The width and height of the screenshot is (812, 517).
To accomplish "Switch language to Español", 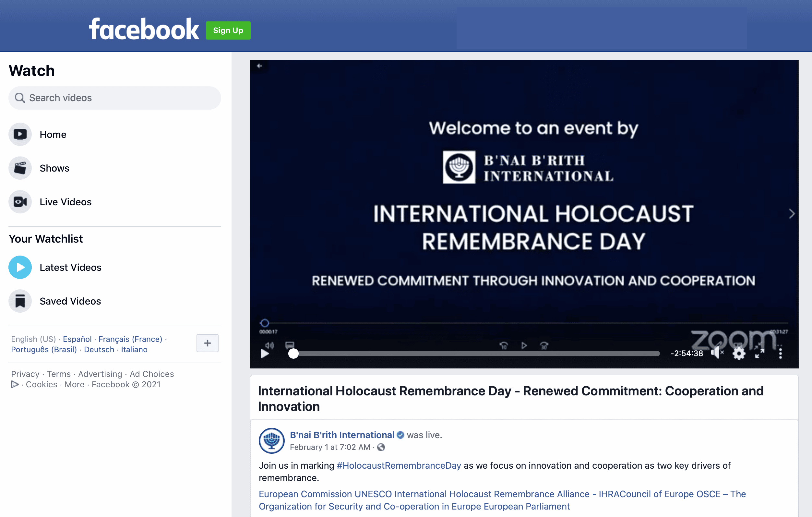I will [77, 339].
